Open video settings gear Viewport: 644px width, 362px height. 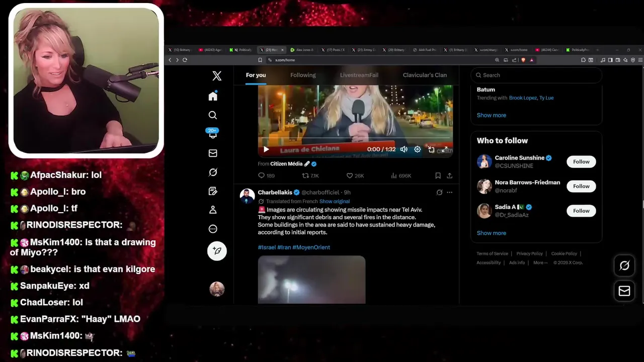tap(417, 149)
